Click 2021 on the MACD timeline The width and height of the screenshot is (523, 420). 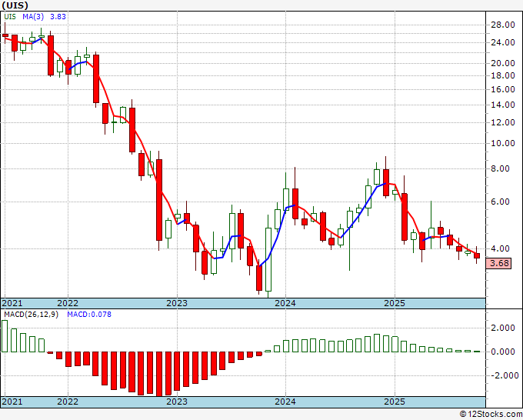click(x=12, y=402)
